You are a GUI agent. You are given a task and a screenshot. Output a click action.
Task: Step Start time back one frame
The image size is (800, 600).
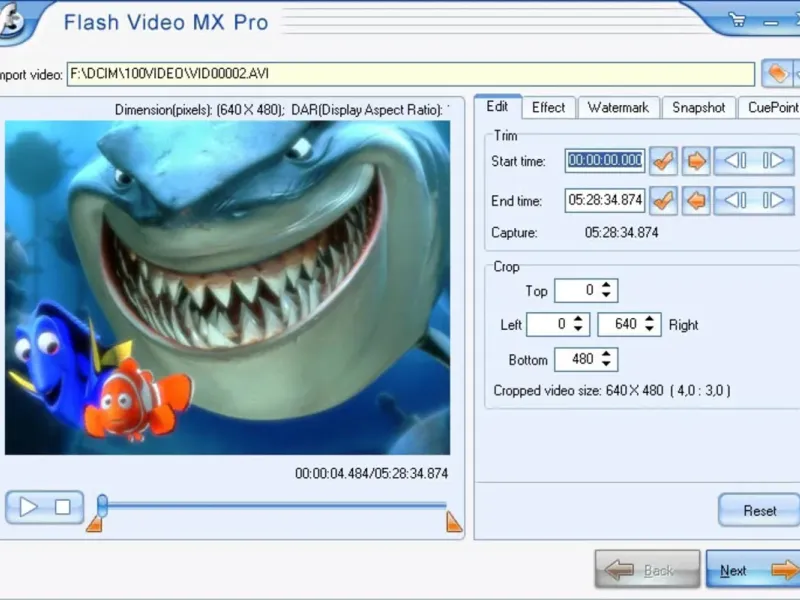pos(735,161)
